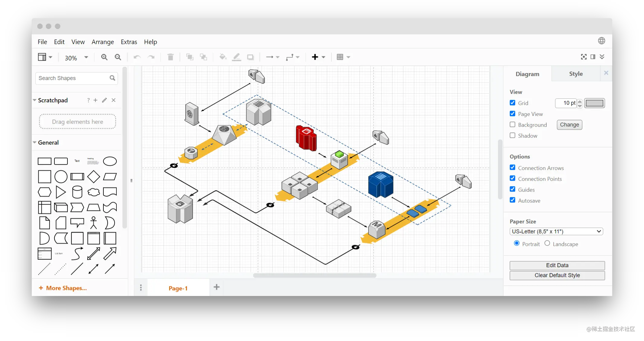Viewport: 644px width, 341px height.
Task: Switch to the Style tab
Action: click(x=576, y=74)
